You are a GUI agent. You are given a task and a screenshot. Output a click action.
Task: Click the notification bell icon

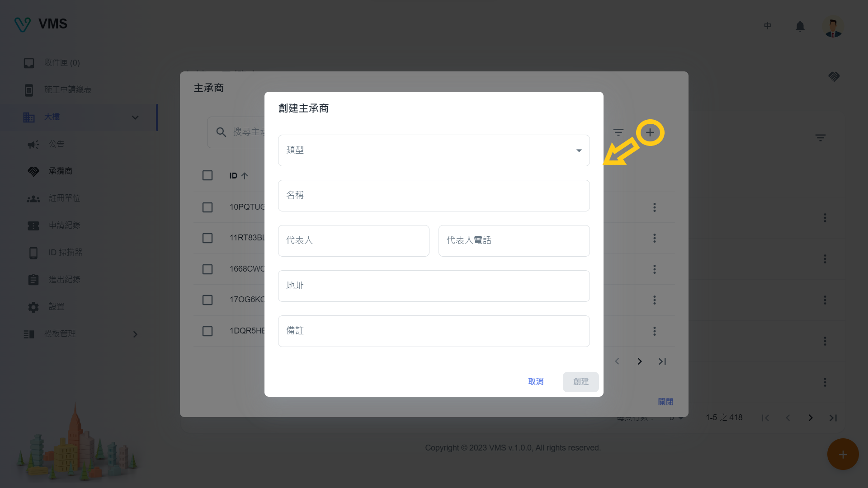click(800, 26)
